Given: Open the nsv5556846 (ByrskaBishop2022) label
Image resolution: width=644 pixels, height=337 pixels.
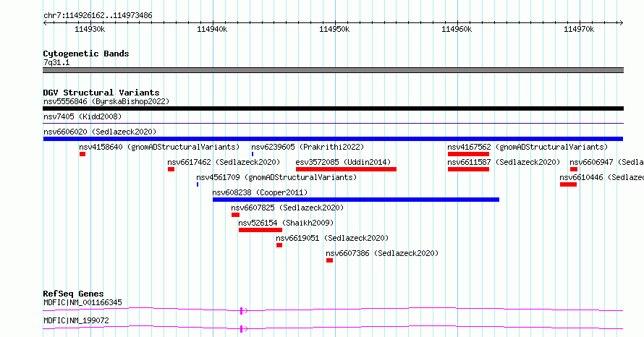Looking at the screenshot, I should (x=106, y=101).
